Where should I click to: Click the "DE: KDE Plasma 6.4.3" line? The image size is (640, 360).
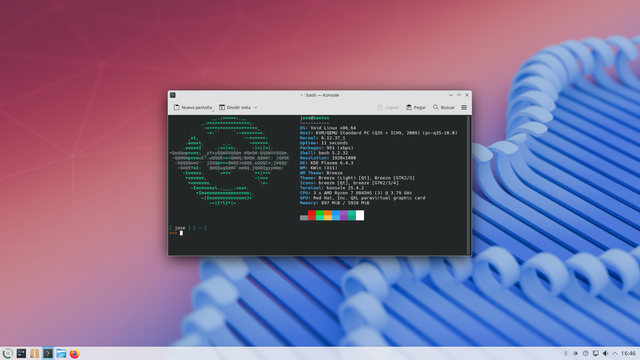pos(327,163)
